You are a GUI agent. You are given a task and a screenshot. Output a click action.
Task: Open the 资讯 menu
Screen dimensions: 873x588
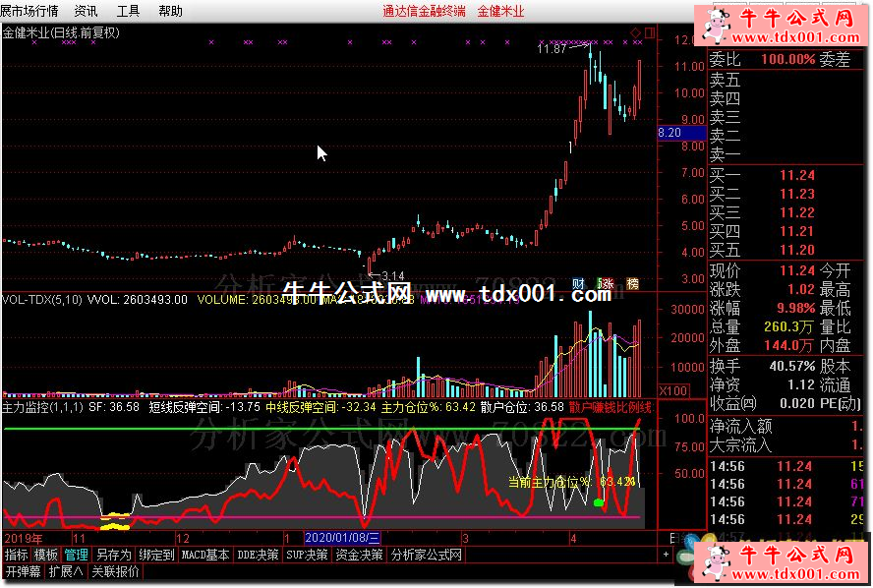(x=86, y=11)
